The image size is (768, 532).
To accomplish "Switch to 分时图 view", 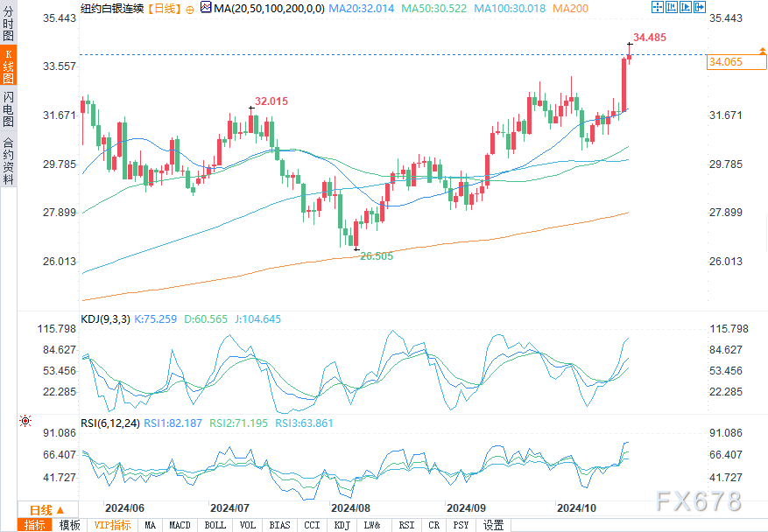I will tap(8, 28).
